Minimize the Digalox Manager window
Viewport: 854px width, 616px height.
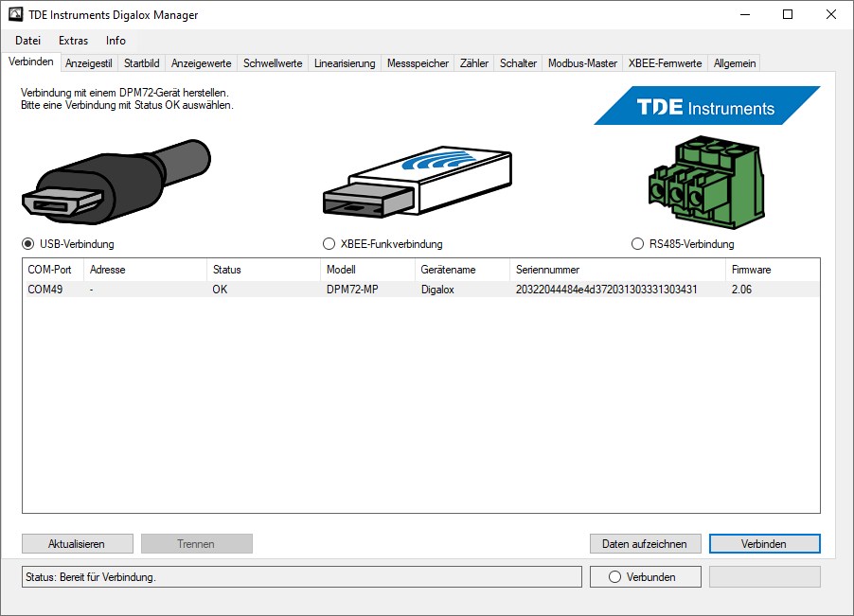point(745,15)
